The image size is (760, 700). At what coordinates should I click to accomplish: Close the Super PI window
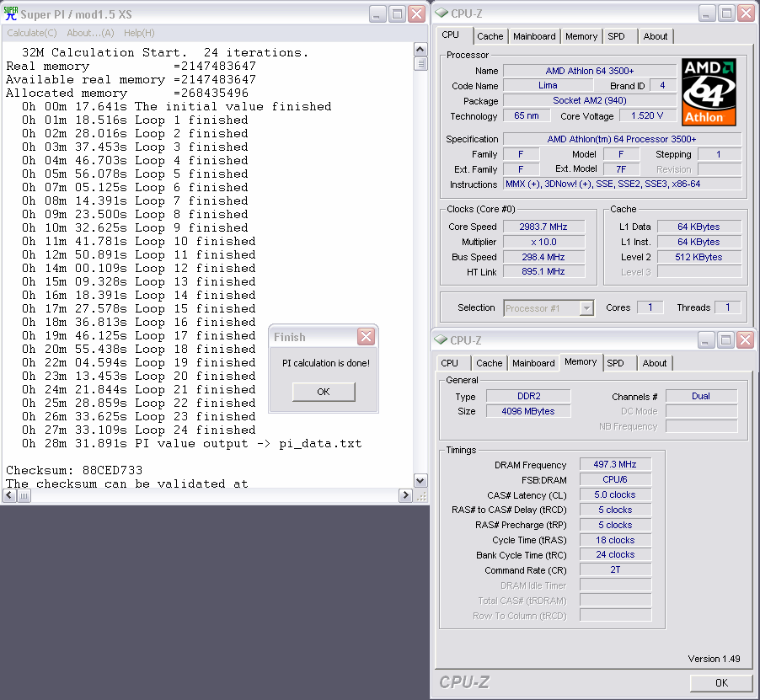tap(416, 14)
